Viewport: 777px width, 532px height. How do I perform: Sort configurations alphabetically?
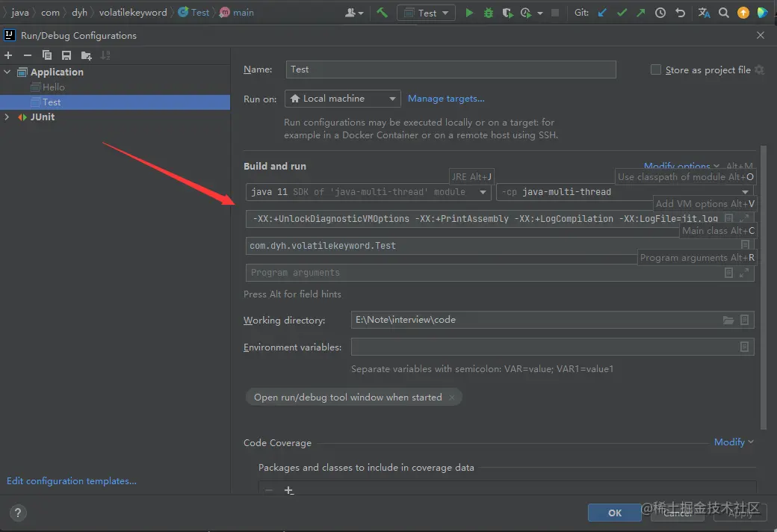[x=105, y=55]
